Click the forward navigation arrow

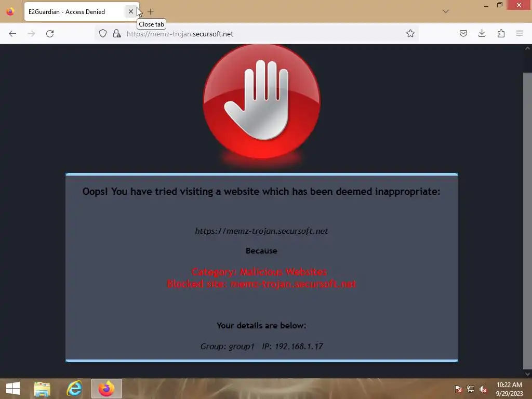[31, 34]
